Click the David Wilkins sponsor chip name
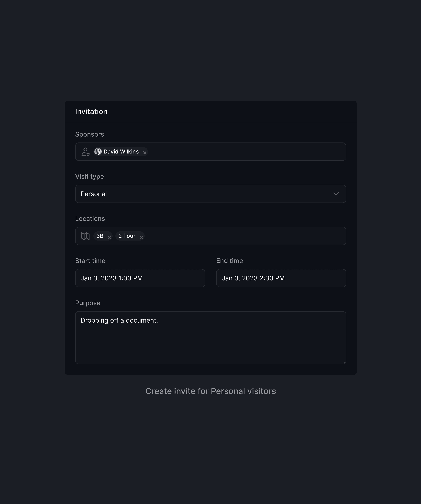This screenshot has height=504, width=421. tap(121, 152)
